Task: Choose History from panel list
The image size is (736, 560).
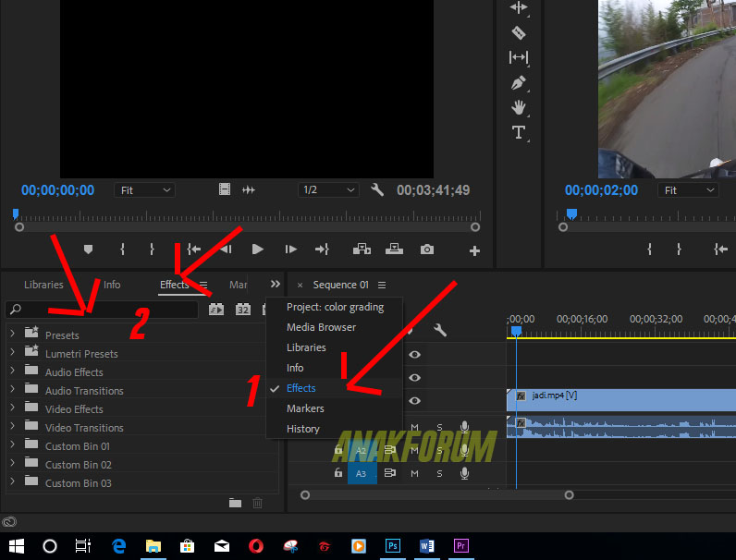Action: 334,429
